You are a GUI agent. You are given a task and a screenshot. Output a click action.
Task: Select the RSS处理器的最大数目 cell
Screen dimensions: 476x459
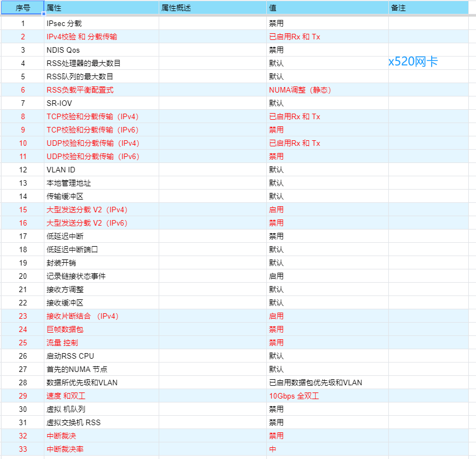pos(102,63)
